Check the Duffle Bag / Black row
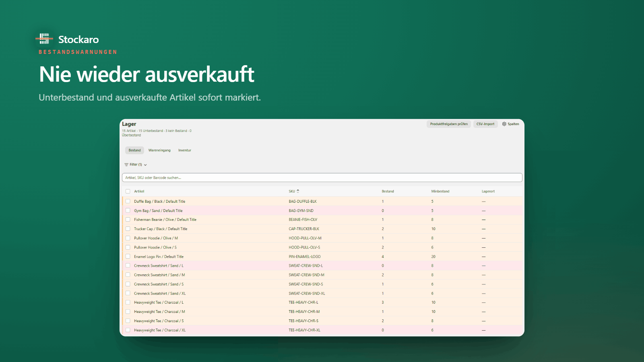Viewport: 644px width, 362px height. (128, 201)
